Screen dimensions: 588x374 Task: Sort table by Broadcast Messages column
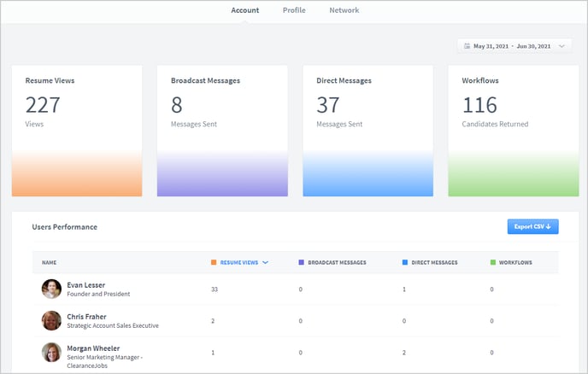click(337, 263)
